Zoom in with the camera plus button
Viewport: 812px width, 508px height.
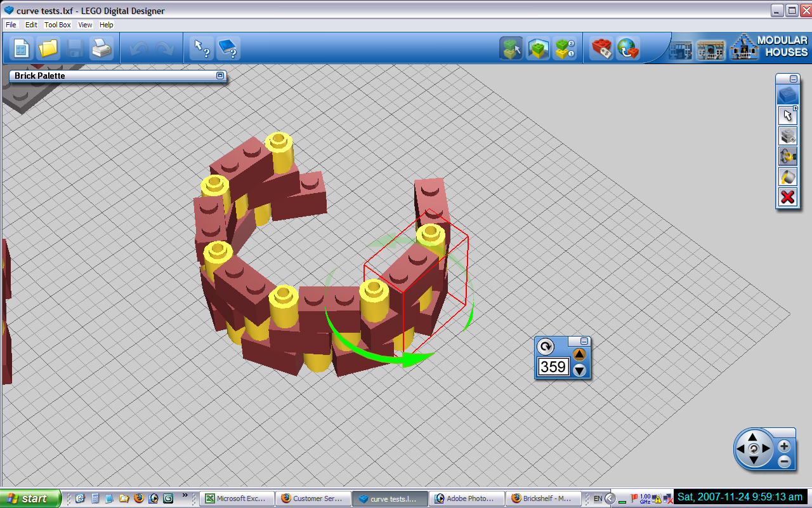[785, 446]
